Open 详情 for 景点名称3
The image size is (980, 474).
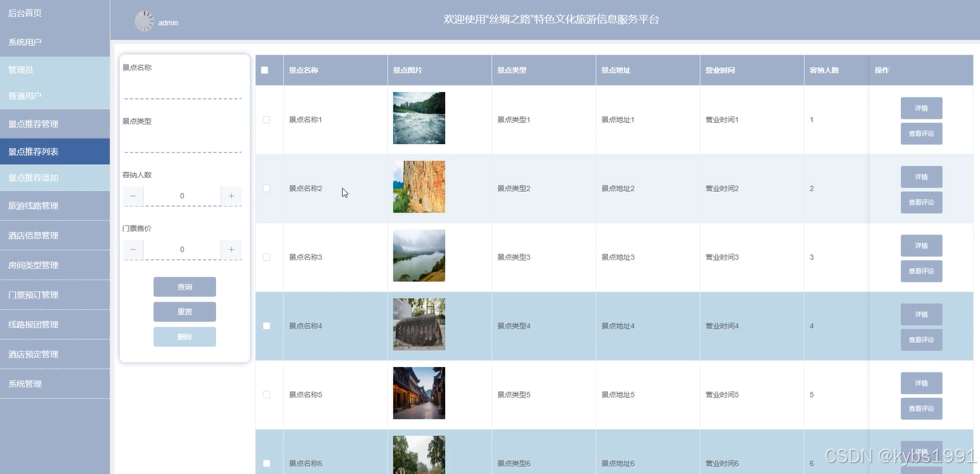pos(921,246)
